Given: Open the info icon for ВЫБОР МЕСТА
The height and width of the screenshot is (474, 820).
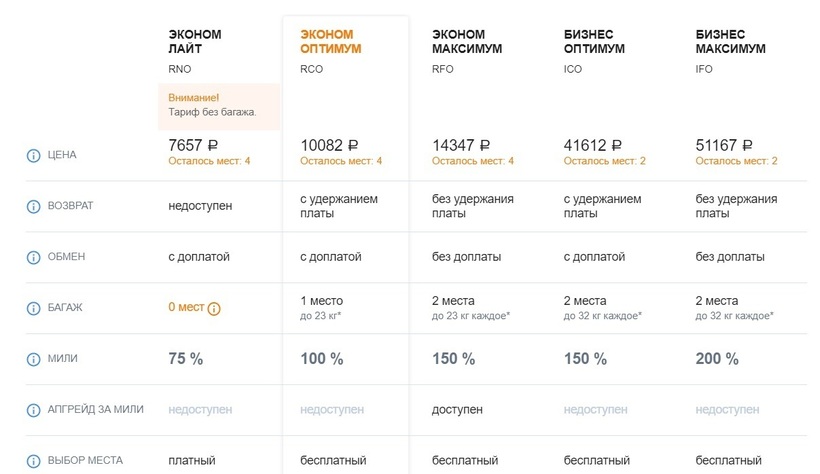Looking at the screenshot, I should tap(32, 461).
